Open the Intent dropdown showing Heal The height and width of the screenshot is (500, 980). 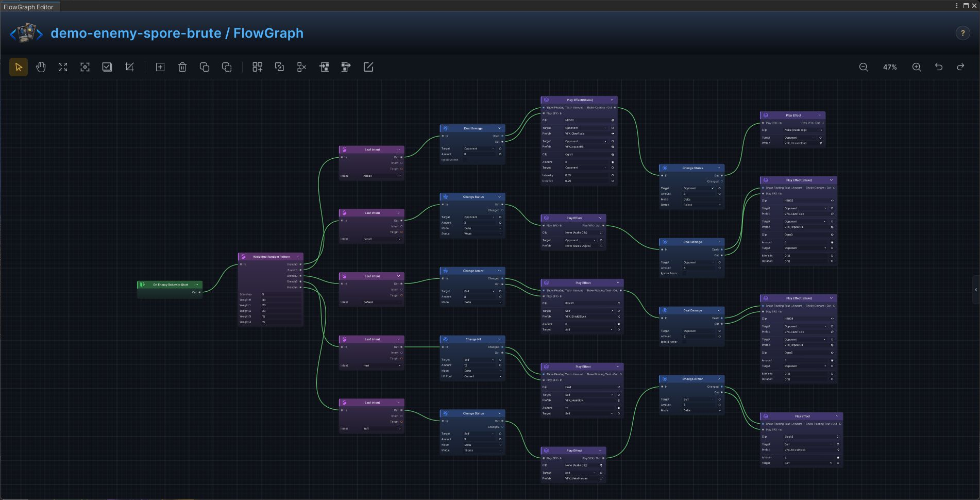(381, 365)
